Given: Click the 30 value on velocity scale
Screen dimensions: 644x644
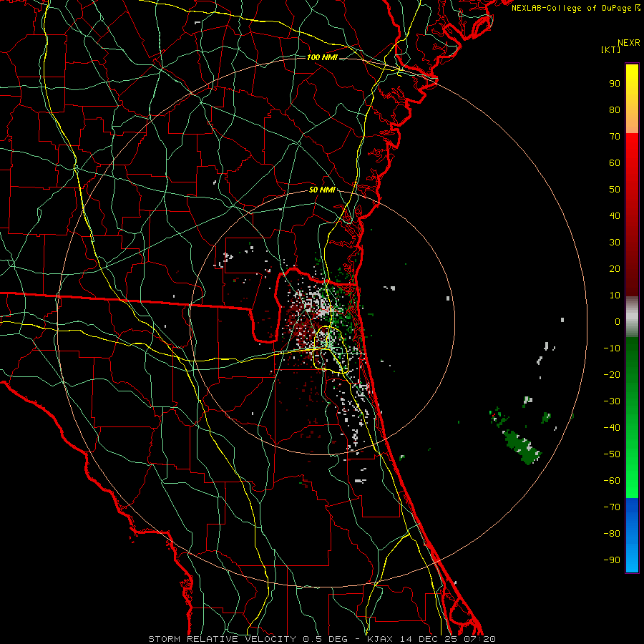Looking at the screenshot, I should [615, 243].
